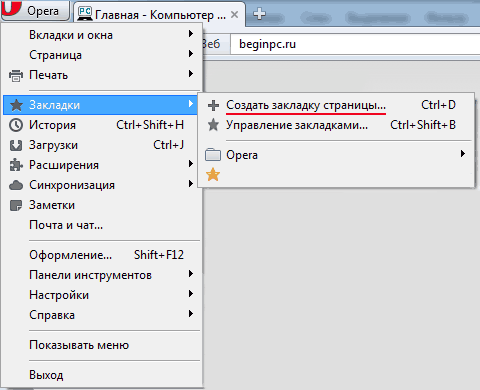This screenshot has width=480, height=390.
Task: Choose Выход to quit Opera
Action: coord(102,375)
